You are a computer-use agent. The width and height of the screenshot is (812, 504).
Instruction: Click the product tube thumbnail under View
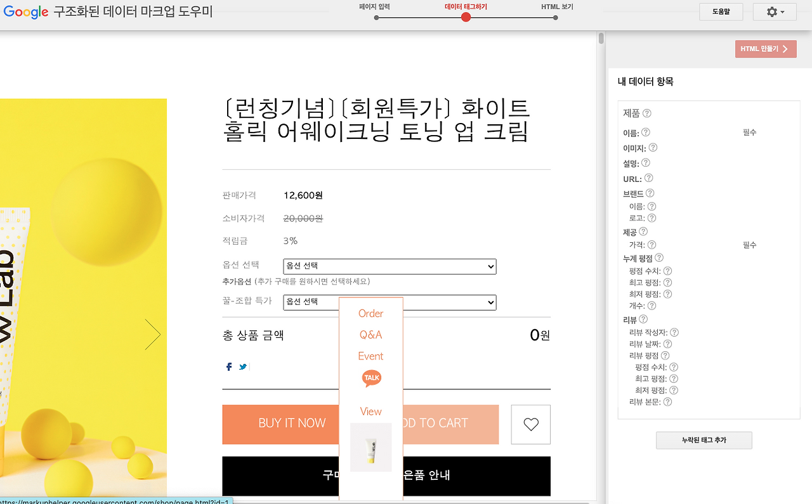pos(370,447)
